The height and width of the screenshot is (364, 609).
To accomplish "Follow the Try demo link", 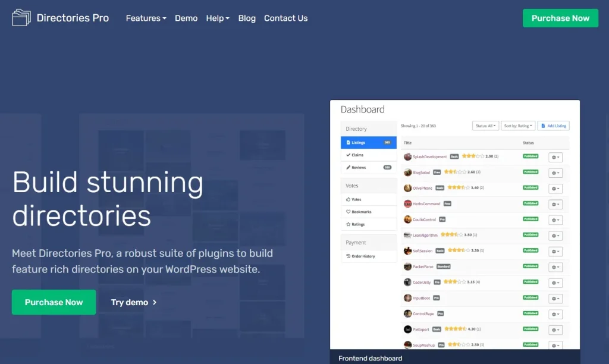I will (134, 302).
